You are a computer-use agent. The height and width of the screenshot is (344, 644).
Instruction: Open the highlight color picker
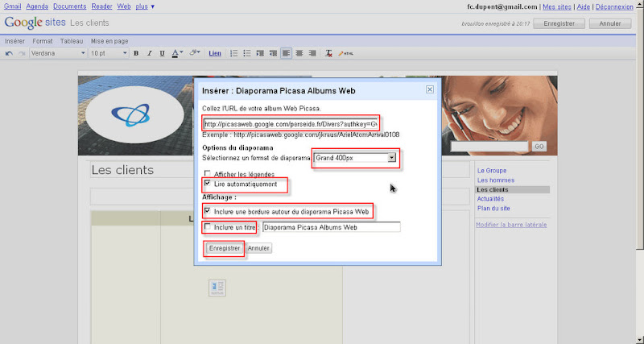[x=194, y=53]
